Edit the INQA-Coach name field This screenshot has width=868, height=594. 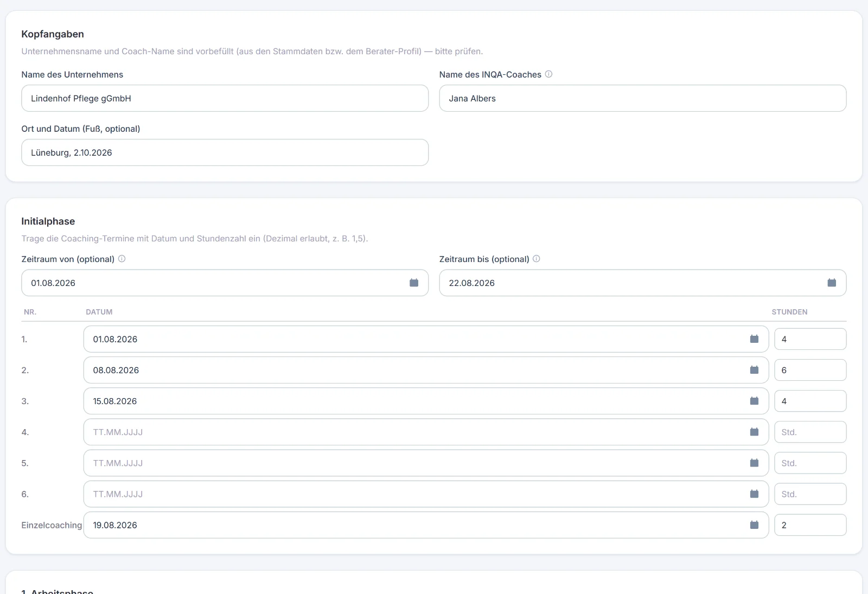(643, 98)
